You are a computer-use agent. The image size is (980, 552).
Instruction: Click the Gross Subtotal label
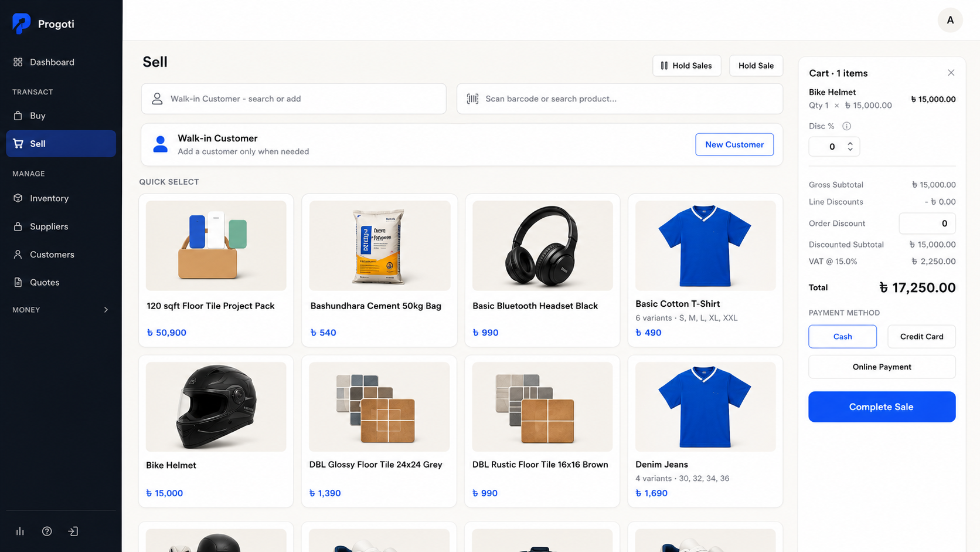click(836, 185)
